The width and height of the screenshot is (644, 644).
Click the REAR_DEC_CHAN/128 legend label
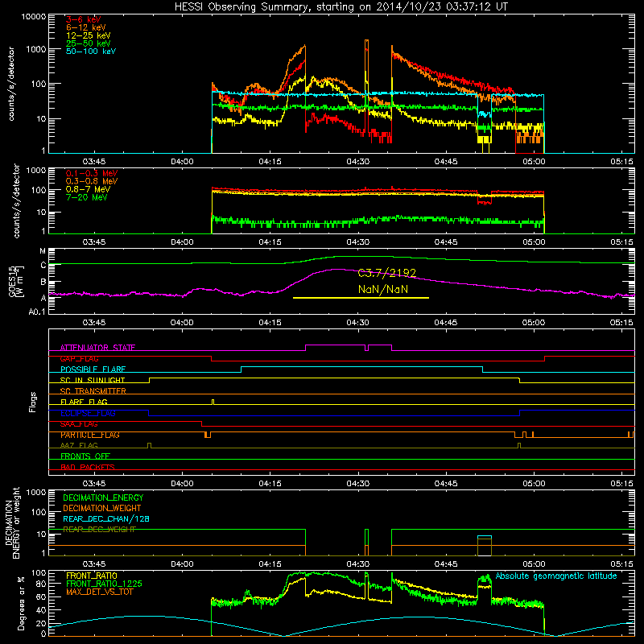click(106, 519)
